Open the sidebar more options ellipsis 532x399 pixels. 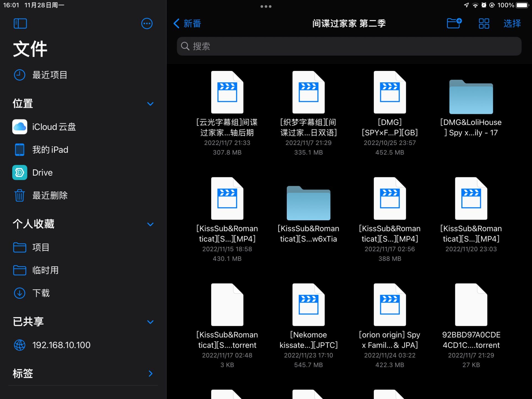[147, 24]
